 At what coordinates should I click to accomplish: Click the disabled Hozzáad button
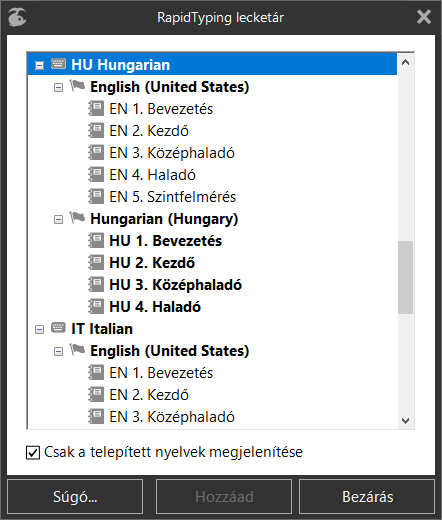(224, 497)
